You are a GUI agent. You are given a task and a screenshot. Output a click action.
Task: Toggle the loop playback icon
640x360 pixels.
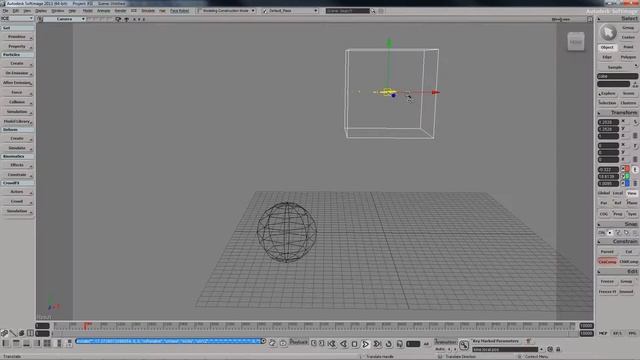[388, 344]
